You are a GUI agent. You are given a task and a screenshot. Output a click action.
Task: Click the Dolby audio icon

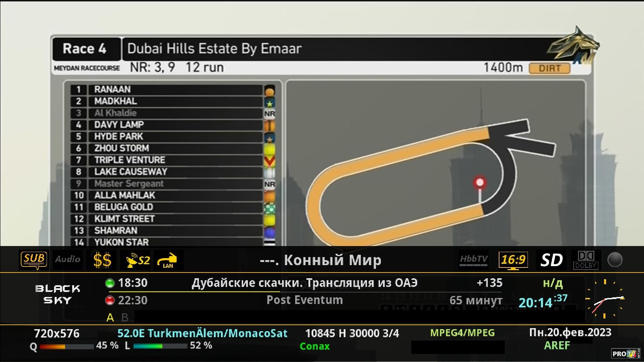(586, 260)
